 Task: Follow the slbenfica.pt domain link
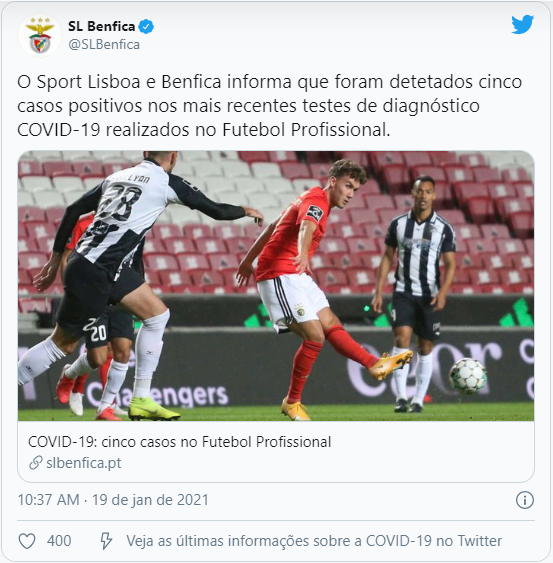pyautogui.click(x=84, y=463)
